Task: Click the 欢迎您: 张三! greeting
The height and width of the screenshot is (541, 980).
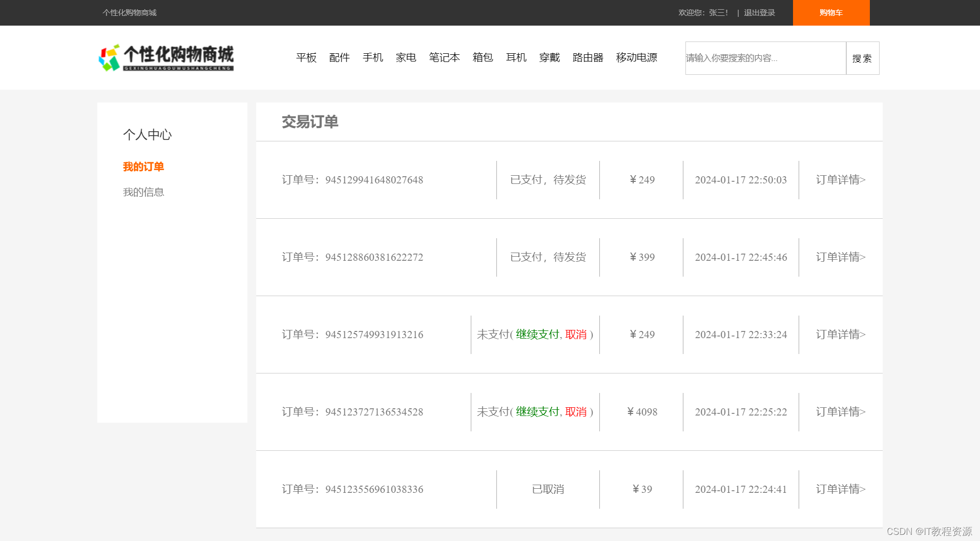Action: (x=703, y=13)
